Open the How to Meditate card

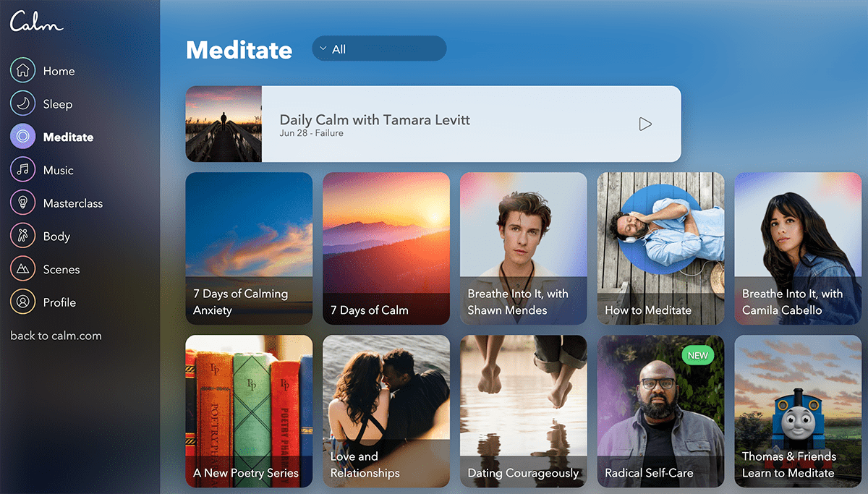click(660, 248)
